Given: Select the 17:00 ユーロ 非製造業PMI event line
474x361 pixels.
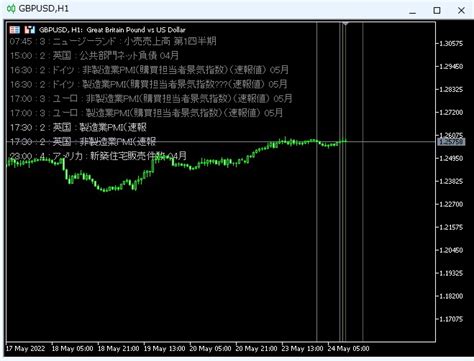Looking at the screenshot, I should tap(151, 99).
